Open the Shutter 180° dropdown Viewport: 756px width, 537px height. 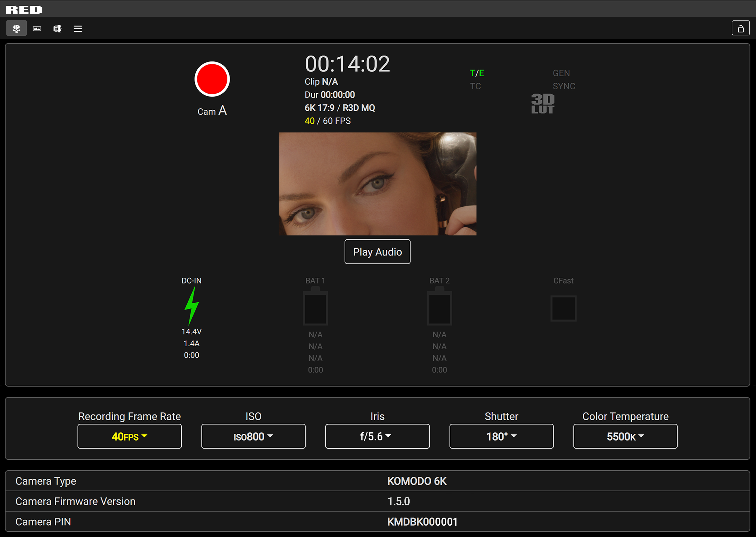click(x=501, y=436)
